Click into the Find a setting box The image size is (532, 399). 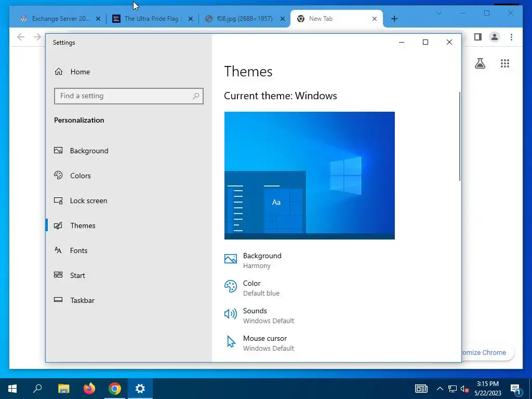coord(129,96)
